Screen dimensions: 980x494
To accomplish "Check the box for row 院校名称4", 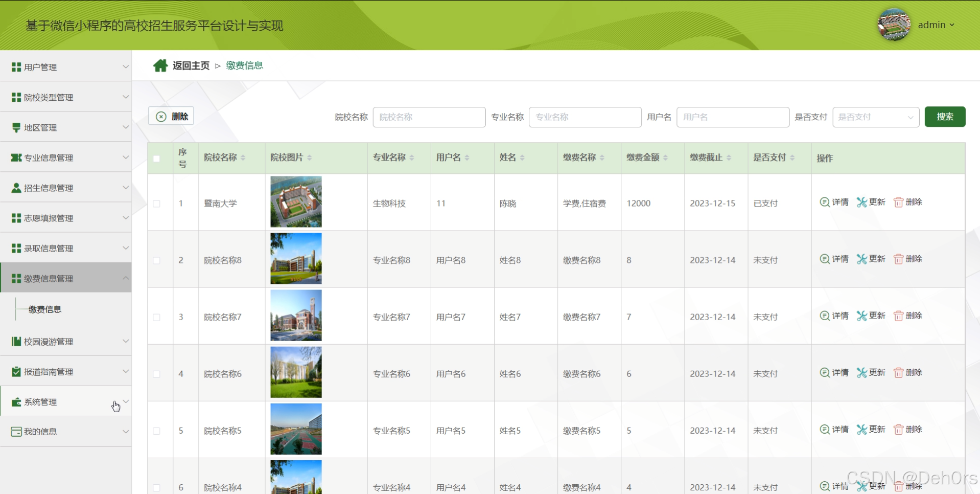I will click(x=156, y=487).
